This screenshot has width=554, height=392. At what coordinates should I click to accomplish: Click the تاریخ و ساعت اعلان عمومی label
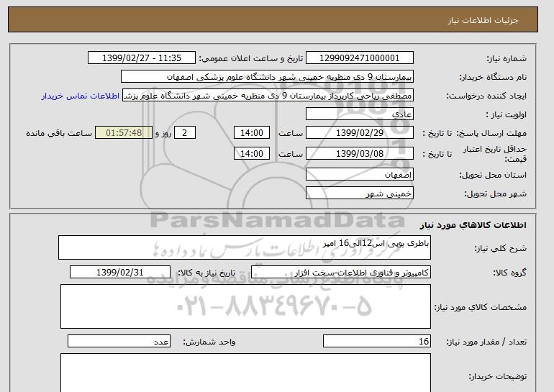pos(251,58)
